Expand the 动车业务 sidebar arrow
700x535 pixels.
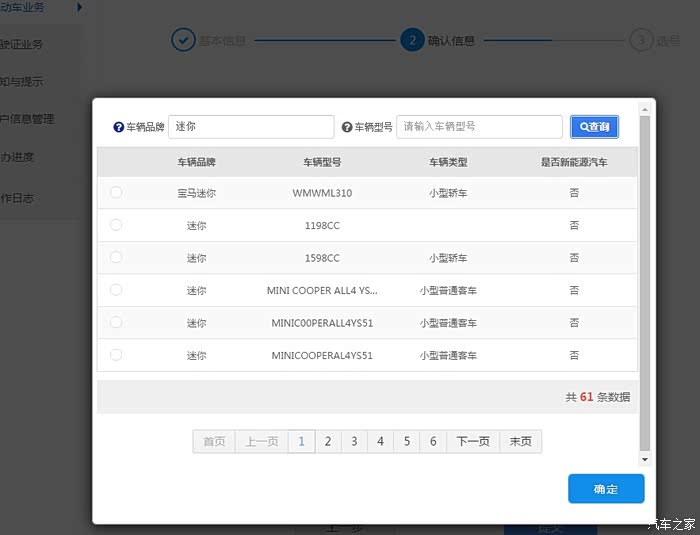coord(79,8)
